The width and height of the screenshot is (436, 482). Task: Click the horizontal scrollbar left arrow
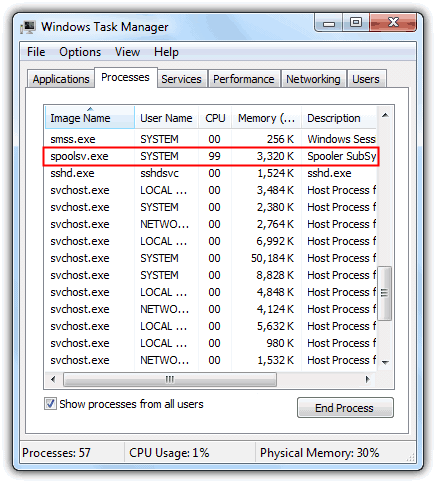pyautogui.click(x=53, y=379)
